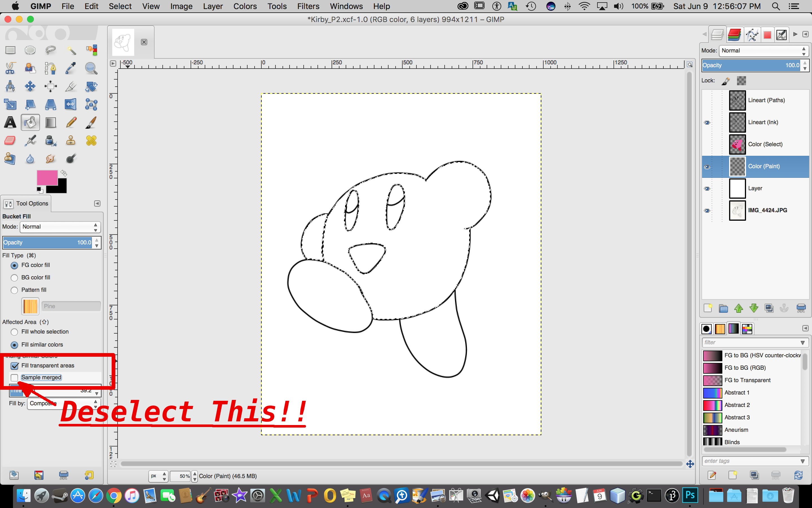
Task: Select the Paths tool
Action: [x=50, y=68]
